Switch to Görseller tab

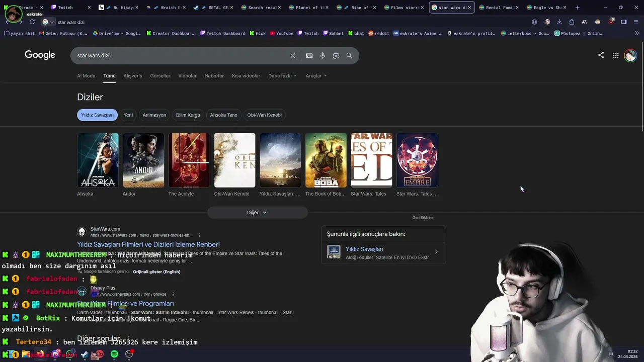160,76
